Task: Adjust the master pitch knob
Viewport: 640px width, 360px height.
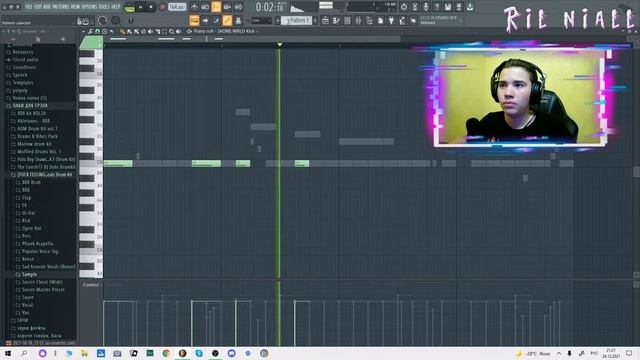Action: pyautogui.click(x=116, y=20)
